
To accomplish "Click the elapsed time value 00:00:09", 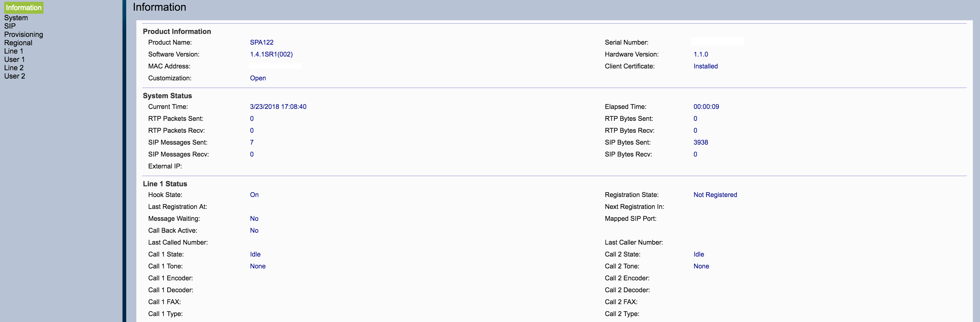I will point(706,107).
